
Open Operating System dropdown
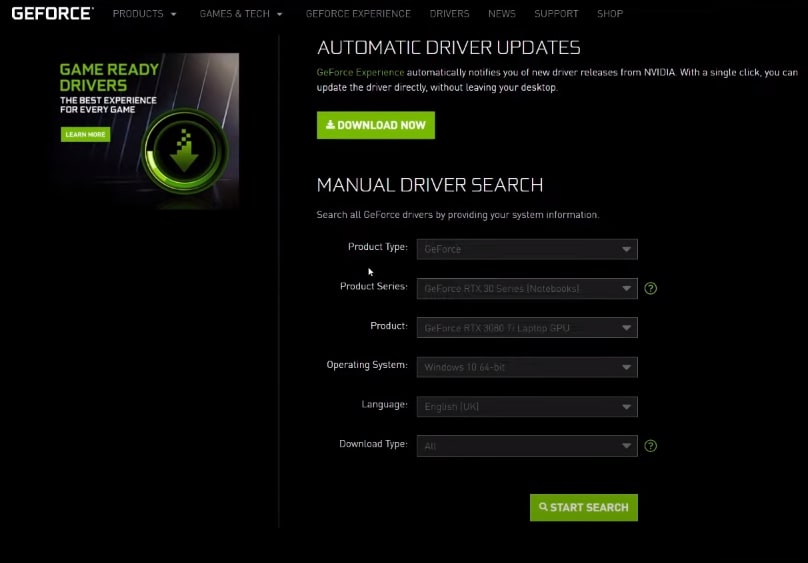tap(527, 367)
